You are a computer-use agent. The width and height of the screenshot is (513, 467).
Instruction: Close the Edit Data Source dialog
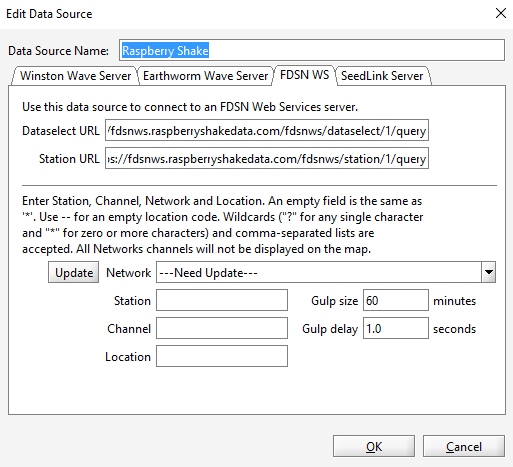pyautogui.click(x=501, y=14)
